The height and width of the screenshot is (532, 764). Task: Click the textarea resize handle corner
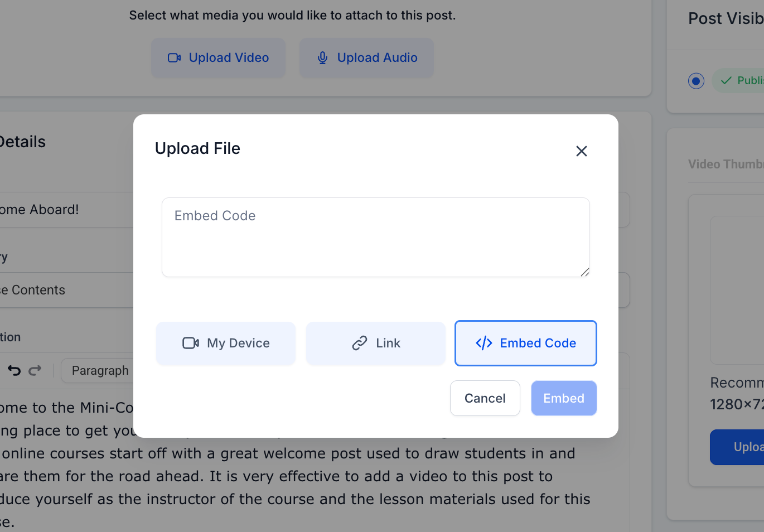coord(584,272)
